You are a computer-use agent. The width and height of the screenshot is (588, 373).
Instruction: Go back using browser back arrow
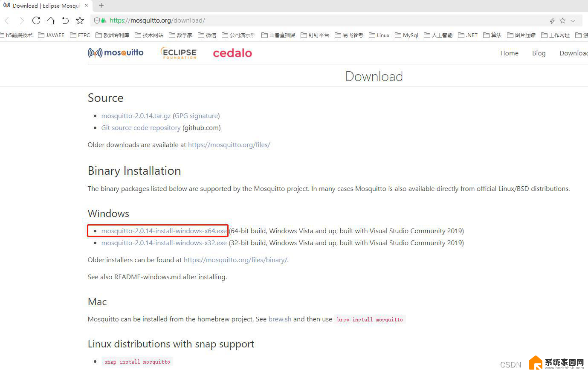point(7,20)
